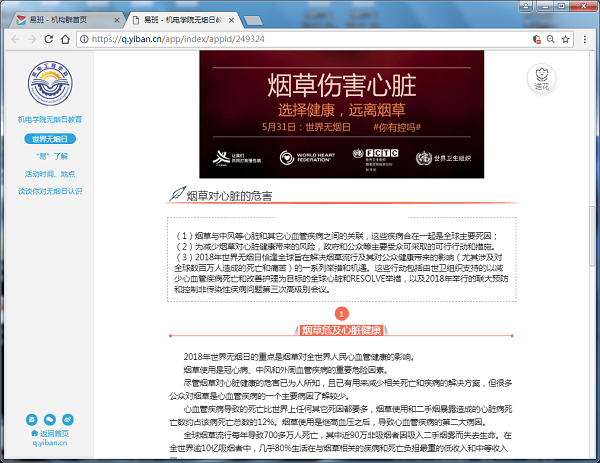The image size is (600, 463).
Task: Click the college logo in the sidebar
Action: tap(50, 84)
